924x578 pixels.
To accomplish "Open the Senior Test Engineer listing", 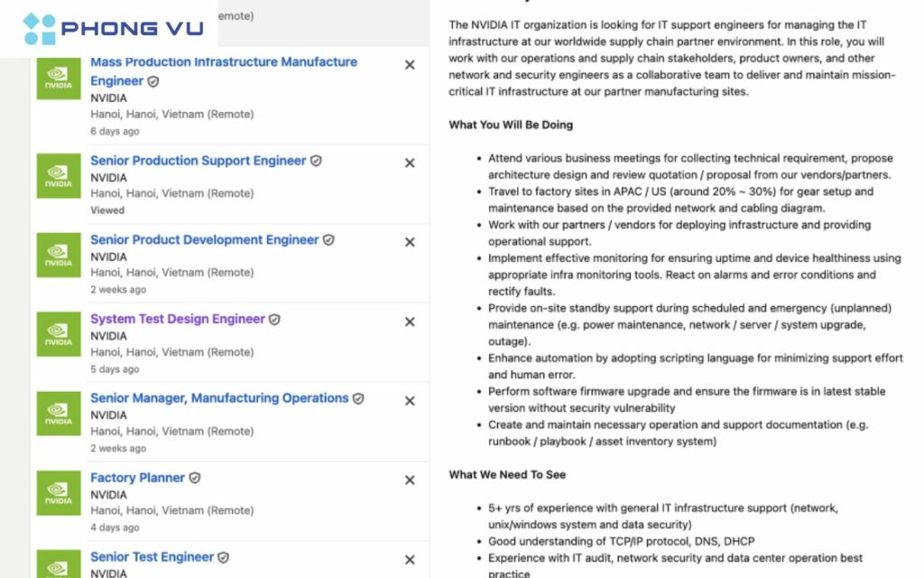I will pyautogui.click(x=152, y=557).
